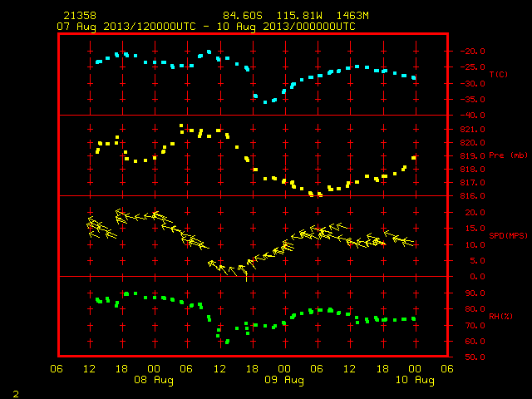Click the 08 Aug date label
The height and width of the screenshot is (399, 532).
(x=154, y=380)
